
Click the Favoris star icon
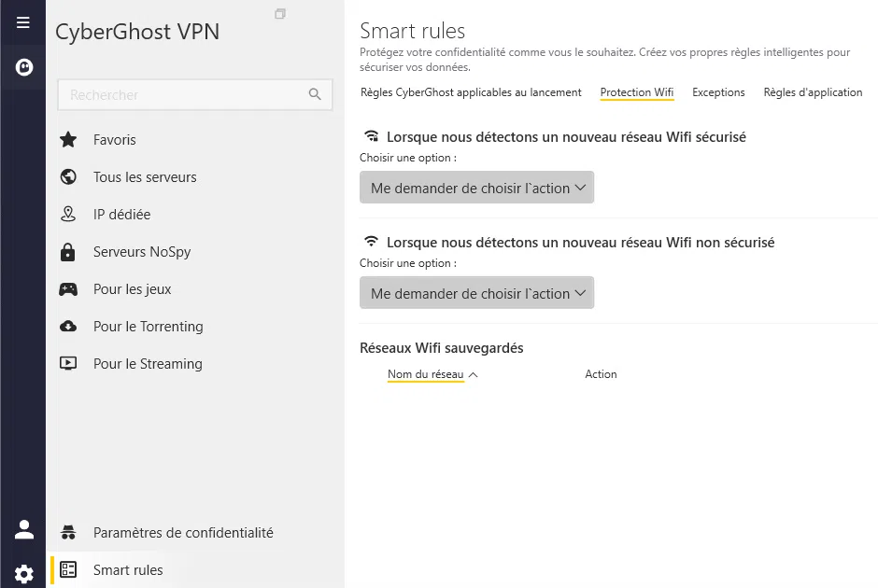click(x=68, y=140)
